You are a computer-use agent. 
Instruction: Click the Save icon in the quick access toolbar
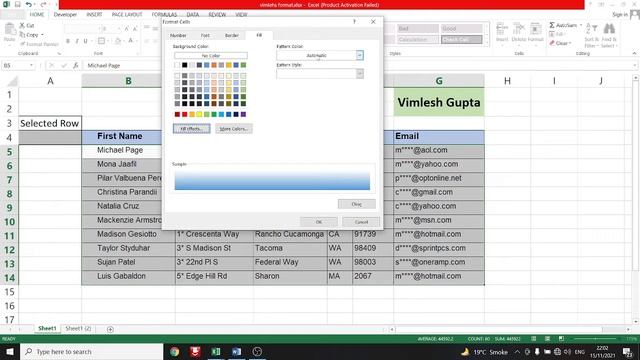coord(17,4)
